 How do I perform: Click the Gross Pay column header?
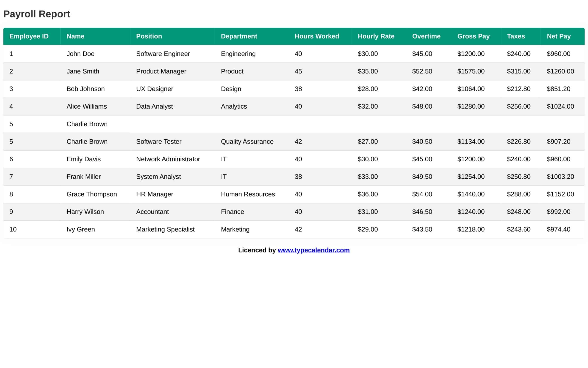473,36
